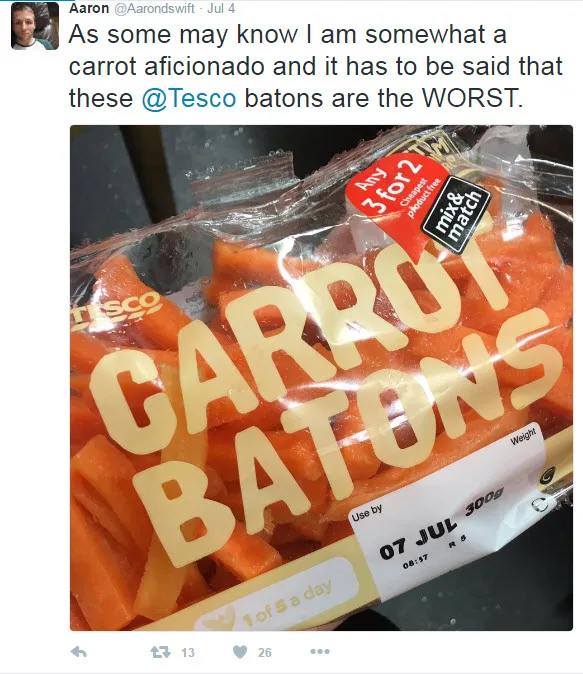
Task: Open the @Aarondswift handle link
Action: 154,8
